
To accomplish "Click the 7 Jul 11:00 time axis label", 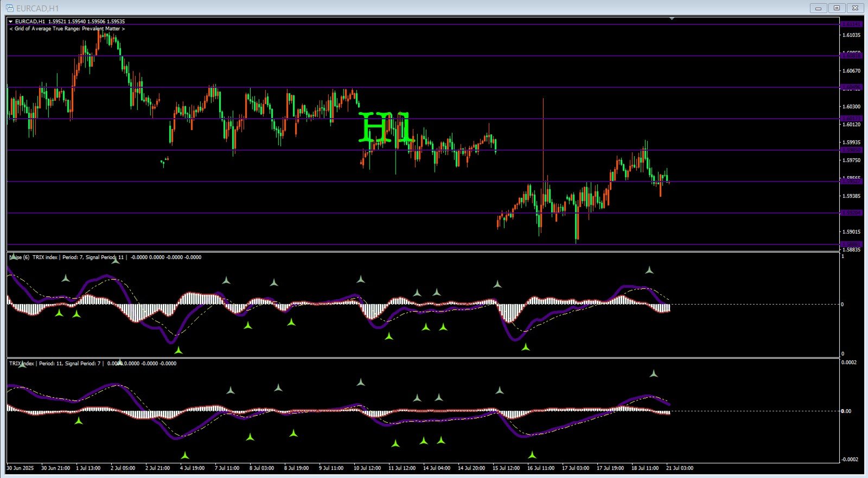I will pos(227,468).
